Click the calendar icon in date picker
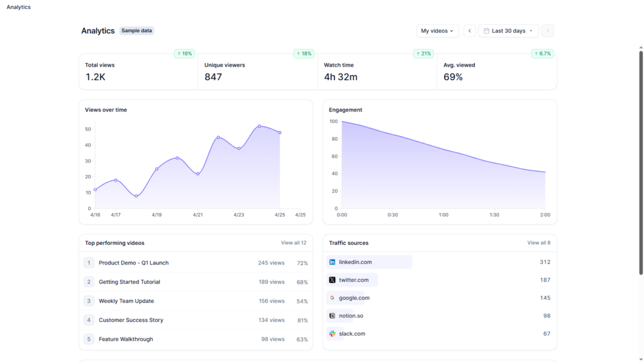Image resolution: width=644 pixels, height=364 pixels. [x=486, y=31]
